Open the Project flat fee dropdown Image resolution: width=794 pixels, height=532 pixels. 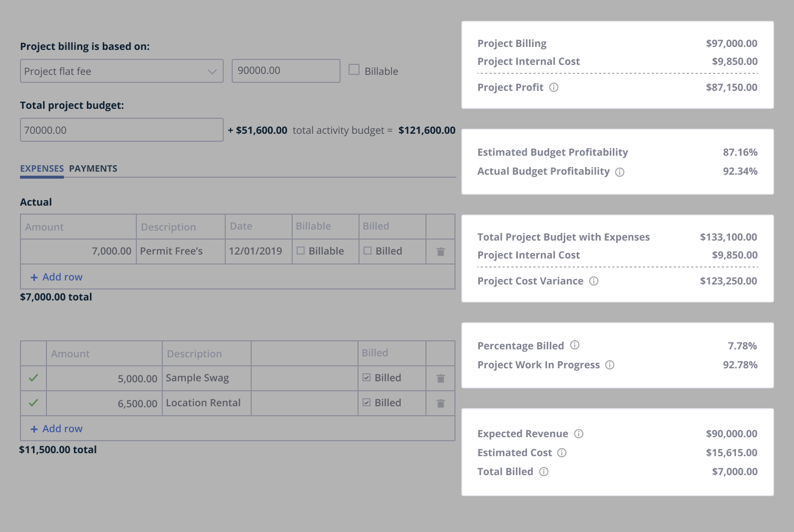[x=122, y=71]
